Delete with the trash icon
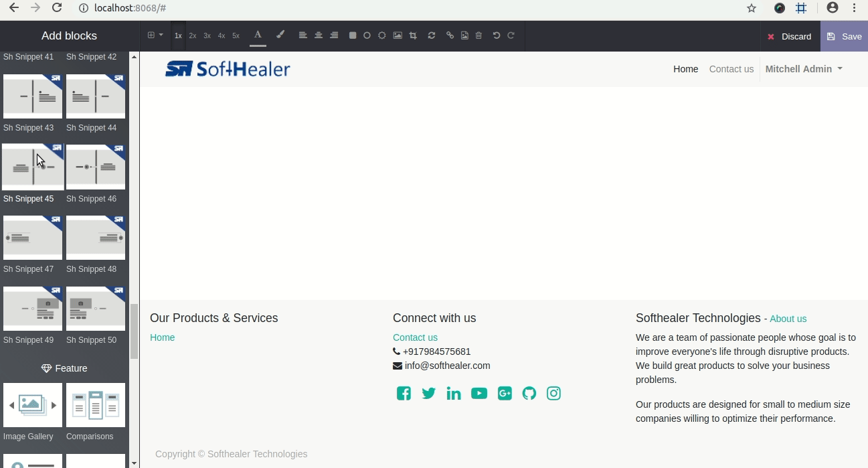868x468 pixels. tap(479, 35)
